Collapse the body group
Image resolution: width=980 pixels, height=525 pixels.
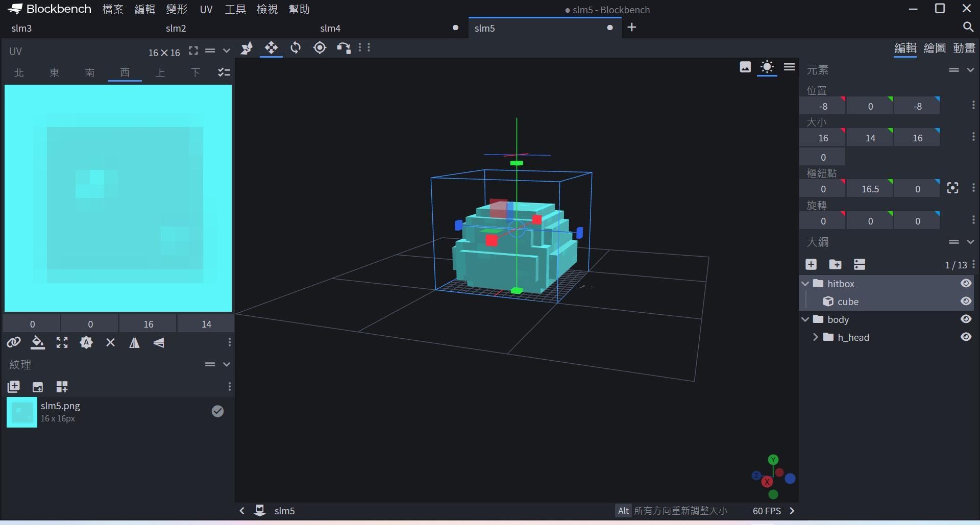pyautogui.click(x=805, y=319)
